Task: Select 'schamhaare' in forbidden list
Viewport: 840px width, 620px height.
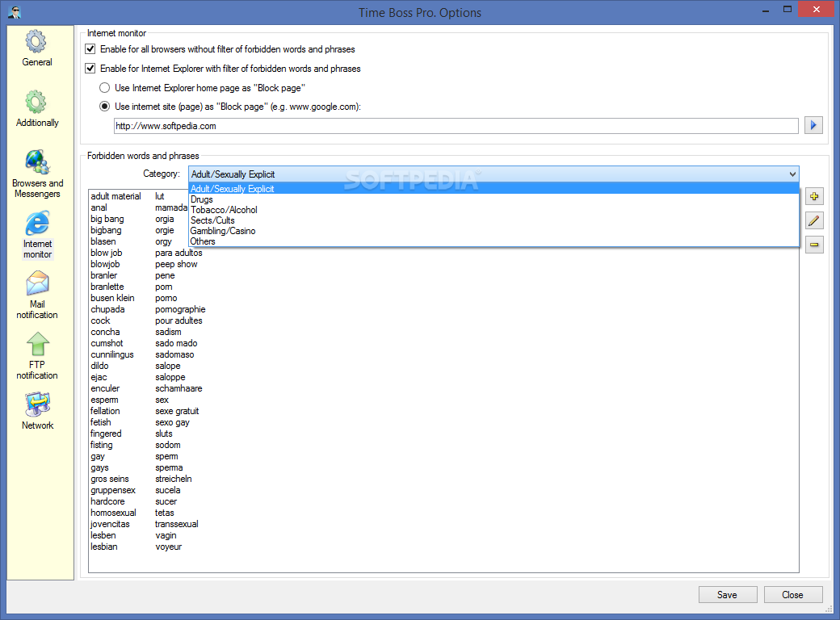Action: tap(179, 388)
